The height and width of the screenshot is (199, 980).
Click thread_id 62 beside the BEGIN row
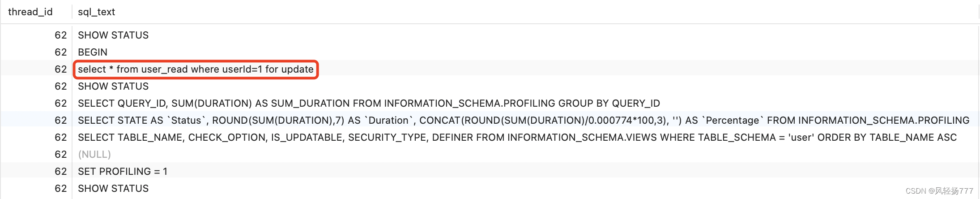61,52
